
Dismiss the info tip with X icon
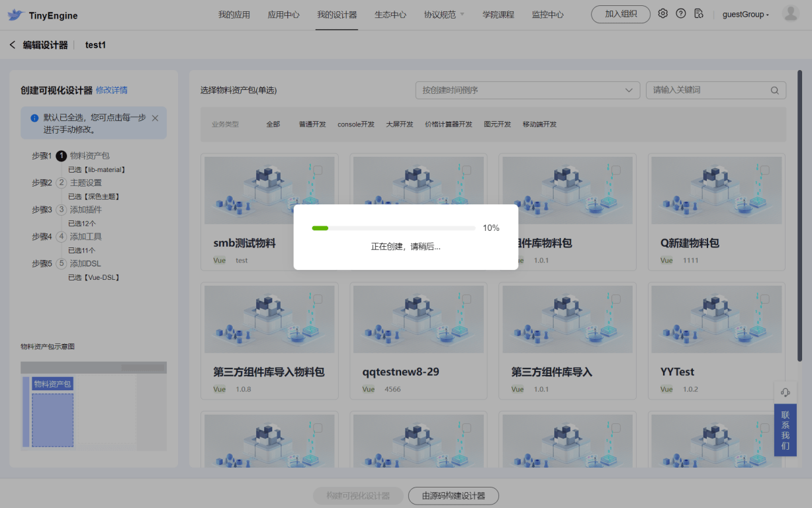155,118
